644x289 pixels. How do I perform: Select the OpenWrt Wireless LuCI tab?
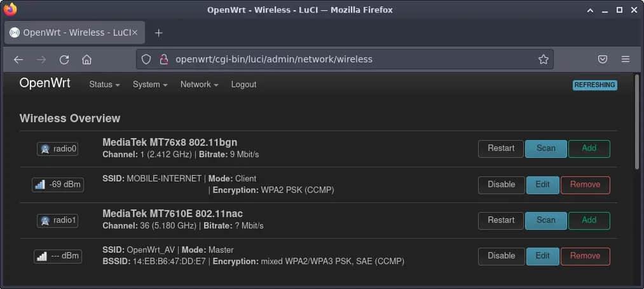point(75,32)
